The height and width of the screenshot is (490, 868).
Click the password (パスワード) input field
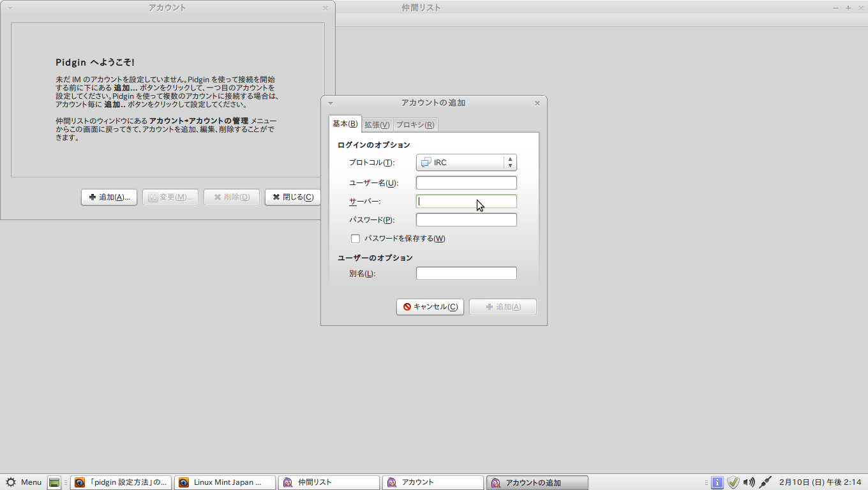(x=466, y=220)
